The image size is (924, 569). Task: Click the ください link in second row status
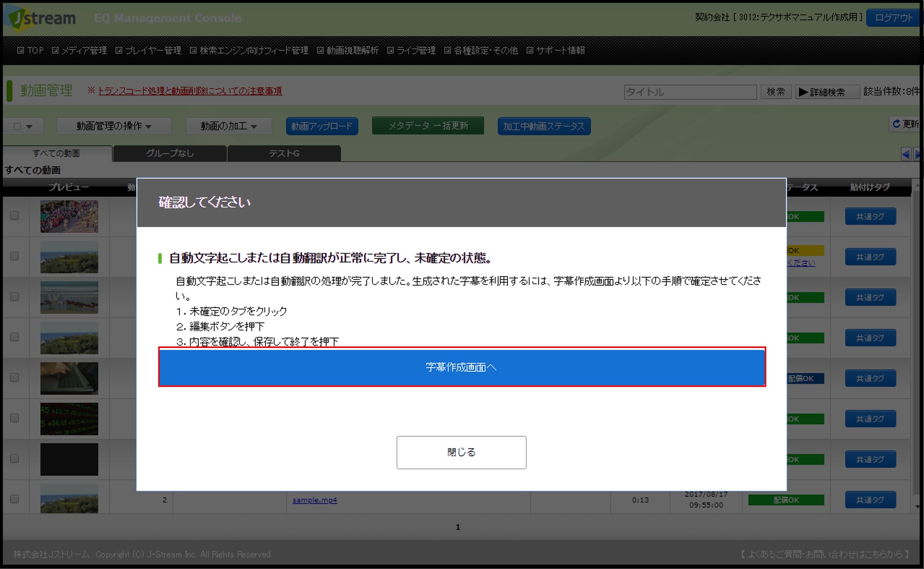(x=801, y=262)
